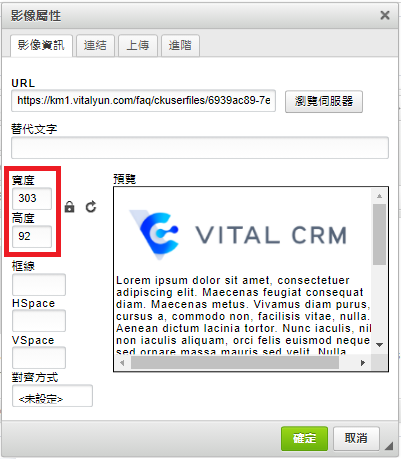The width and height of the screenshot is (401, 459).
Task: Click the 寬度 width field
Action: [x=32, y=198]
